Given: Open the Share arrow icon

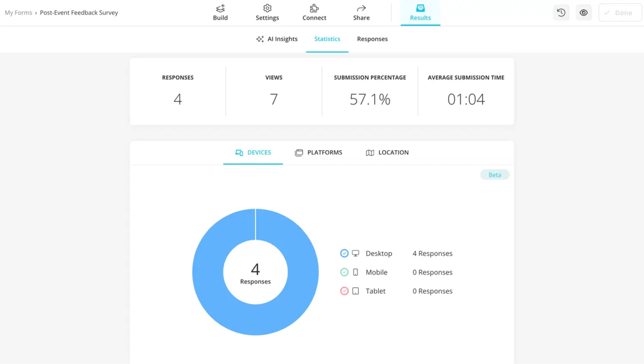Looking at the screenshot, I should pos(361,8).
